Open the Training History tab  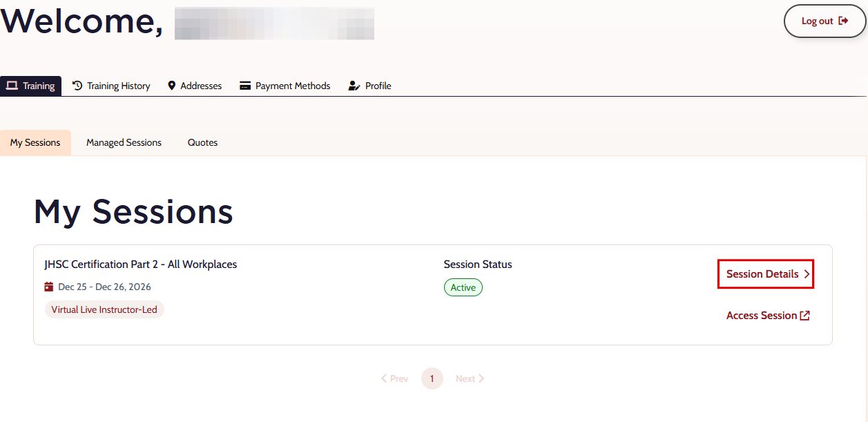tap(111, 86)
